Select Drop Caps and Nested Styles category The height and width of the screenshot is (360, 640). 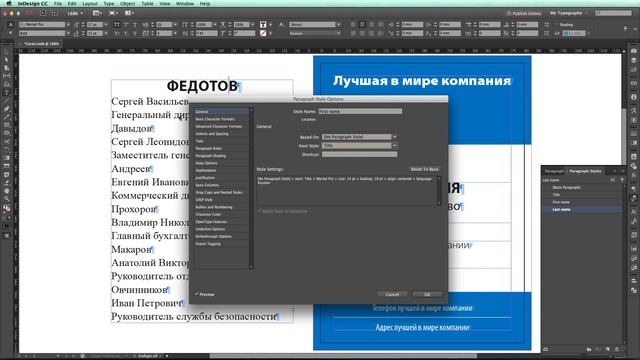(x=222, y=192)
